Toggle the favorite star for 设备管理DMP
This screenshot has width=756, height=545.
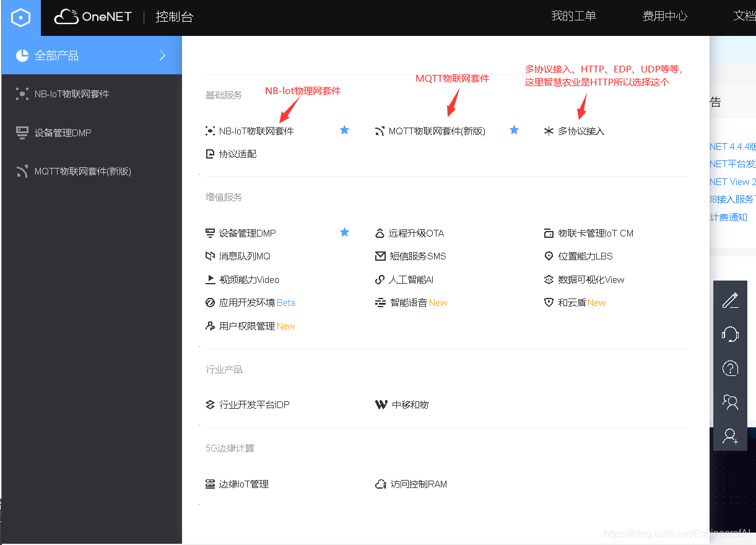click(344, 232)
